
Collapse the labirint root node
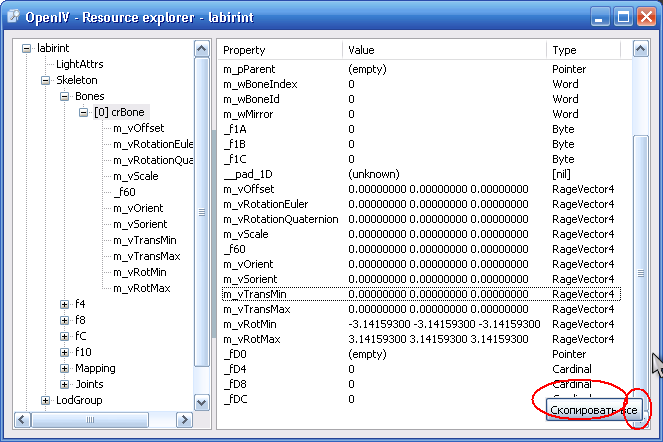coord(27,48)
